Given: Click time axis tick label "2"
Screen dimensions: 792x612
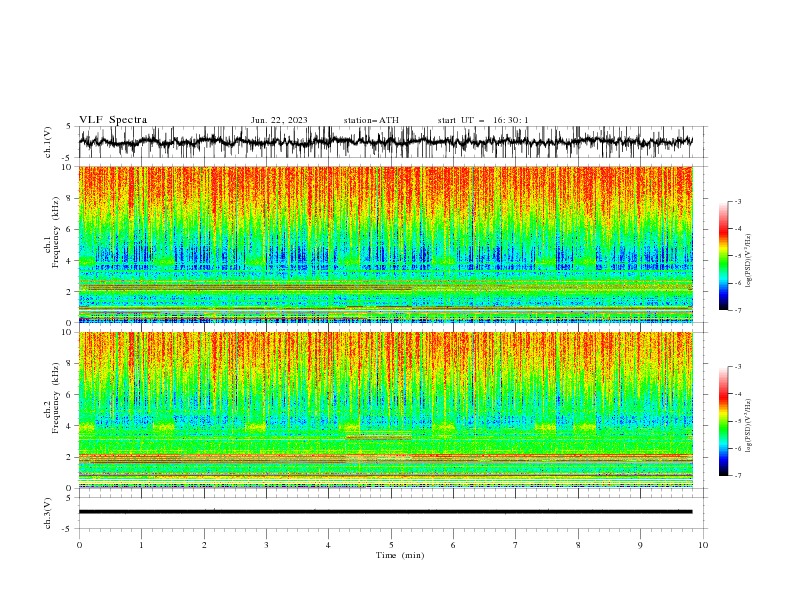Looking at the screenshot, I should (204, 545).
